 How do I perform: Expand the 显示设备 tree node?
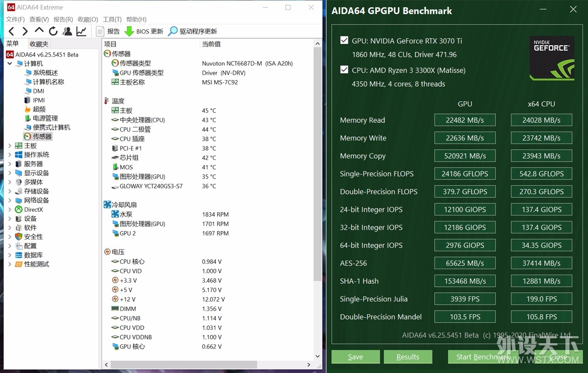tap(10, 173)
